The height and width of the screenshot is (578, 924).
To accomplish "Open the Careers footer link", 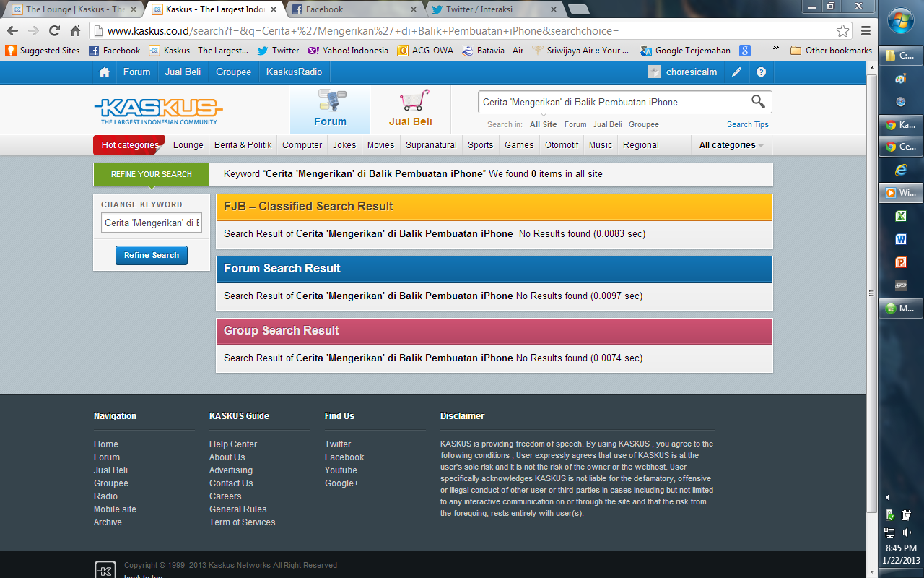I will [x=225, y=496].
